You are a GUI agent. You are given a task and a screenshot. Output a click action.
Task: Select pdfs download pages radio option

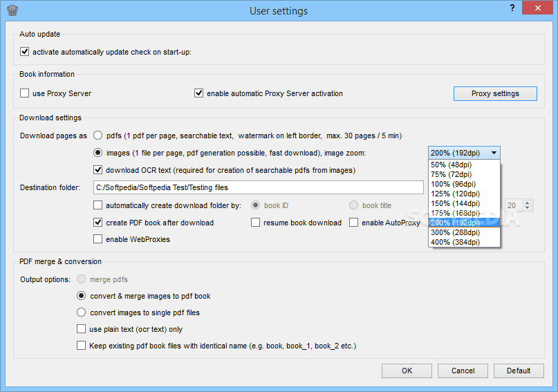98,136
